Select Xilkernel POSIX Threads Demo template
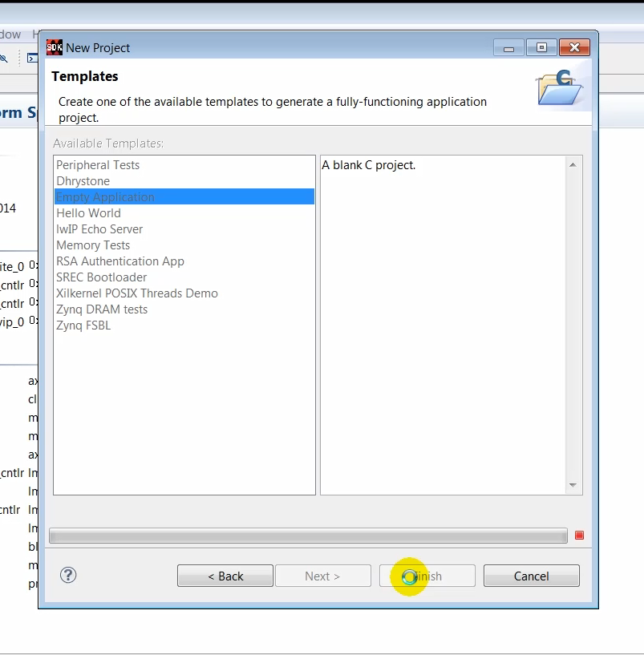Screen dimensions: 644x655 pos(137,293)
